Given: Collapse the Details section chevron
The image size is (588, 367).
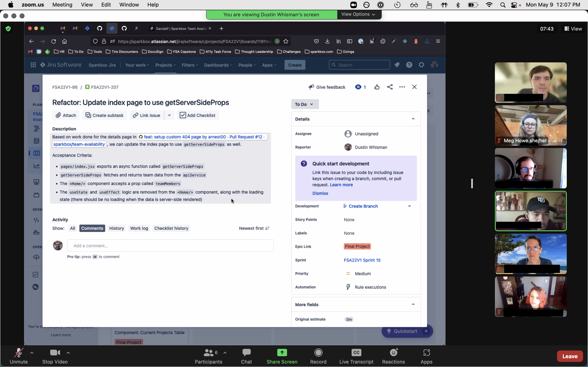Looking at the screenshot, I should (413, 119).
